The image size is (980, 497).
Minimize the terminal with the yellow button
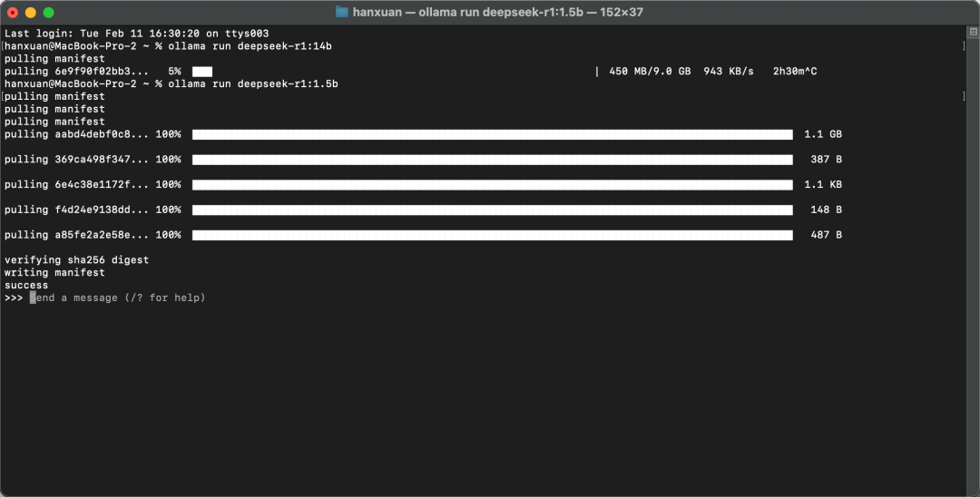pyautogui.click(x=30, y=12)
